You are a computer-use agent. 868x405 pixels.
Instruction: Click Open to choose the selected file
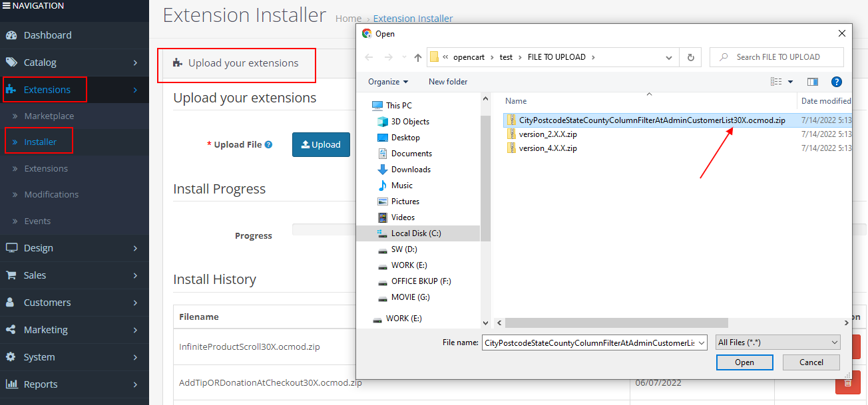tap(744, 362)
